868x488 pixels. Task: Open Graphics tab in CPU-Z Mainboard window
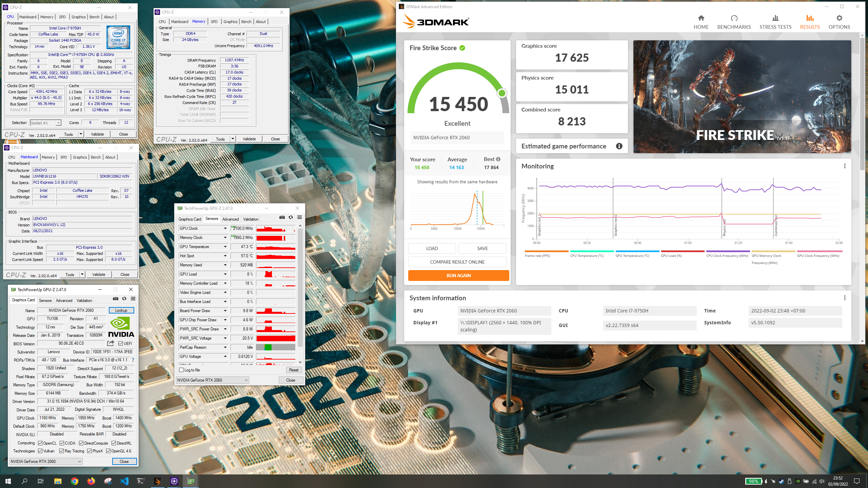pos(80,157)
